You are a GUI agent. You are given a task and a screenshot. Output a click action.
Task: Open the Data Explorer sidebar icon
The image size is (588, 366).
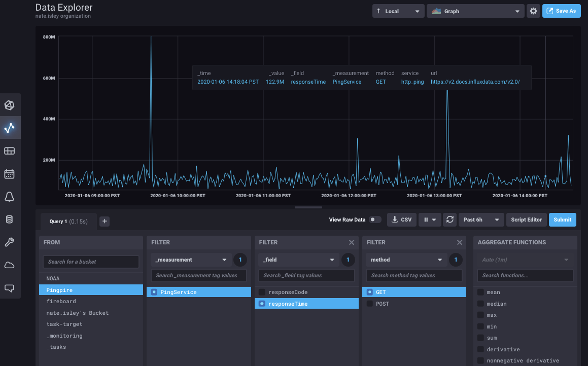(x=11, y=128)
